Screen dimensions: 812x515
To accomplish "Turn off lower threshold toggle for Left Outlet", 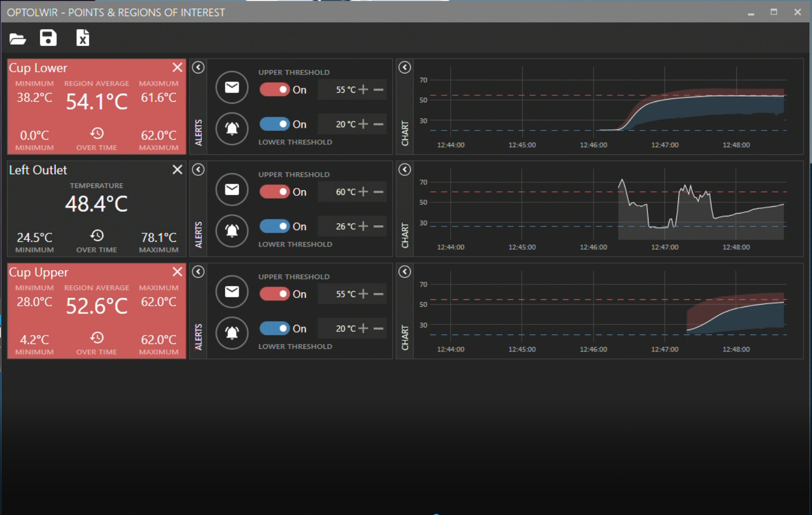I will tap(274, 226).
